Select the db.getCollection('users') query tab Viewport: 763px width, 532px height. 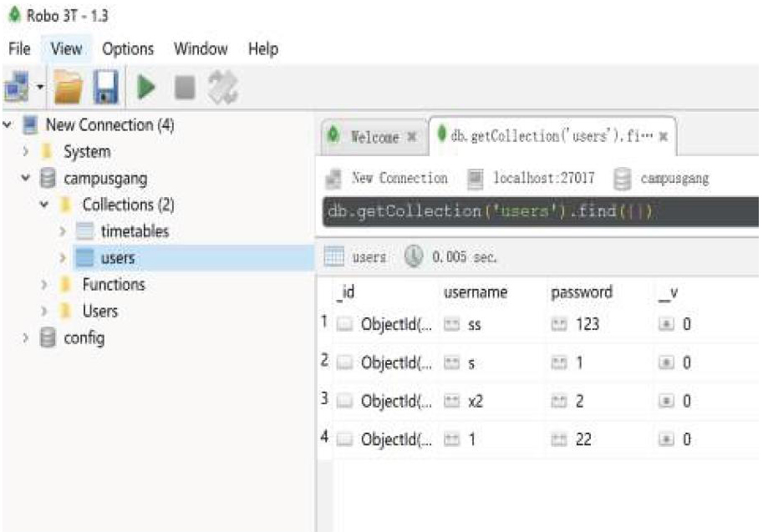pyautogui.click(x=552, y=135)
